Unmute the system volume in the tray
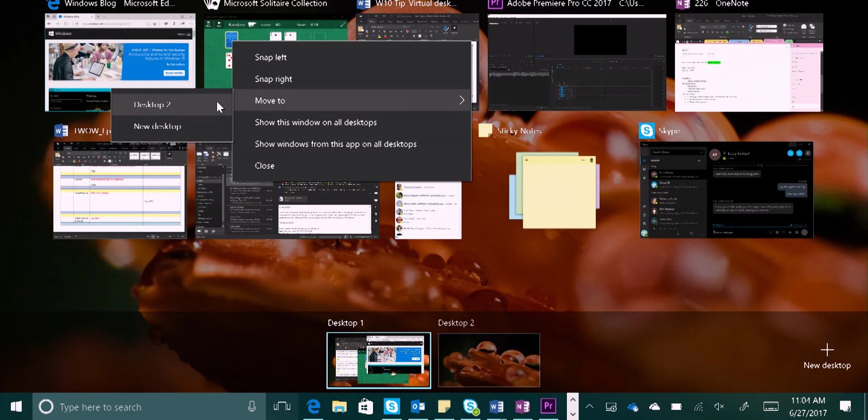 (720, 406)
